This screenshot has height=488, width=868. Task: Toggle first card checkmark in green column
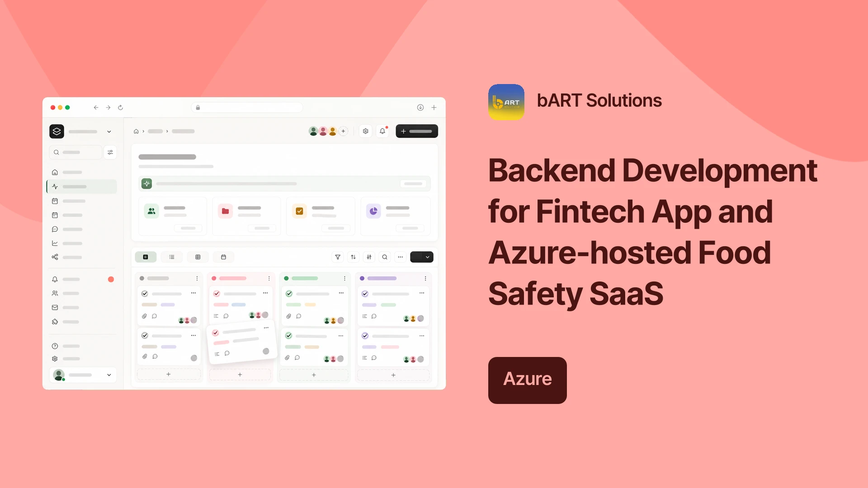tap(289, 294)
